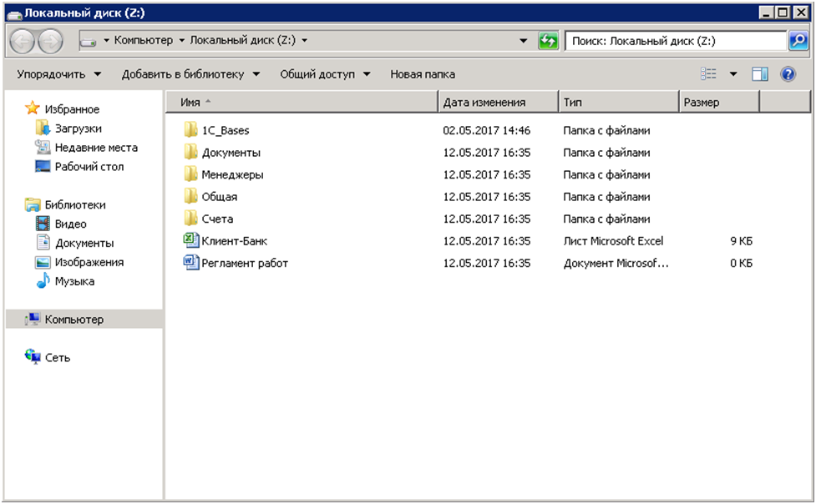Screen dimensions: 816x504
Task: Select the Менеджеры folder name
Action: 232,174
